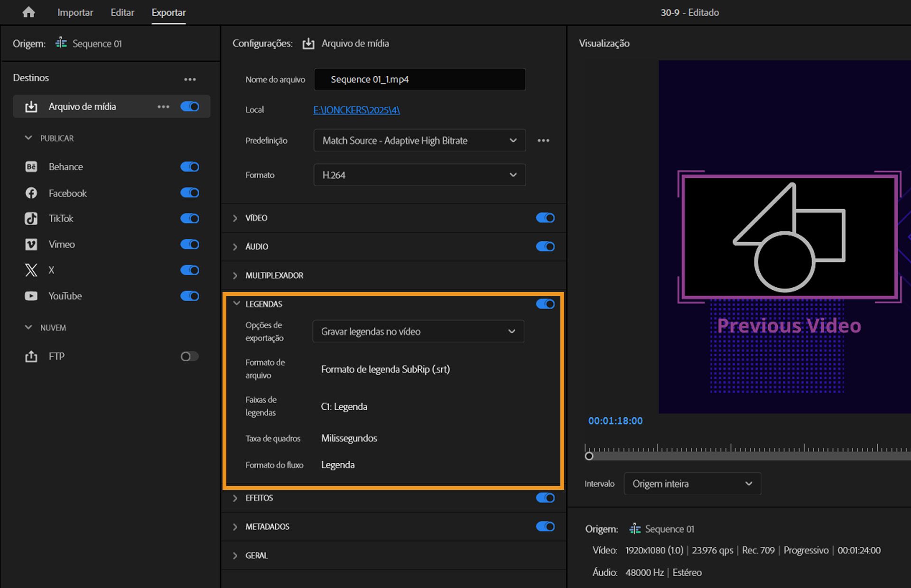The image size is (911, 588).
Task: Open the Editar tab
Action: point(122,12)
